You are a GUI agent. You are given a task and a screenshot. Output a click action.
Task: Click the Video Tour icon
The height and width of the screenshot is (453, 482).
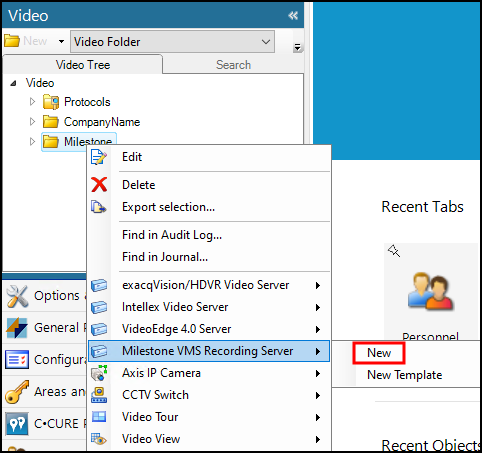coord(99,417)
